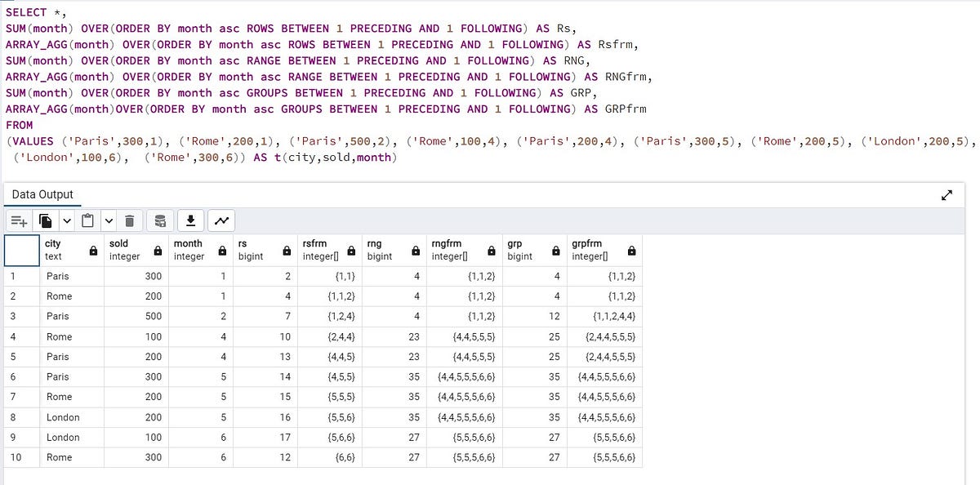Image resolution: width=980 pixels, height=485 pixels.
Task: Click the expand-panel arrow at top right
Action: [947, 195]
